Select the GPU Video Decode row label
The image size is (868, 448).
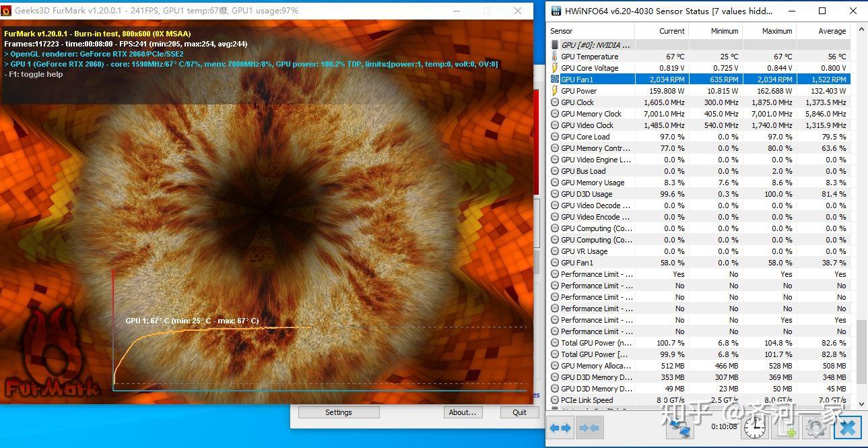click(596, 205)
